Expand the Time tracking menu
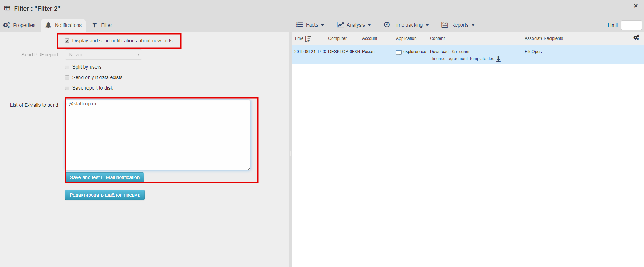Viewport: 644px width, 267px height. point(406,25)
